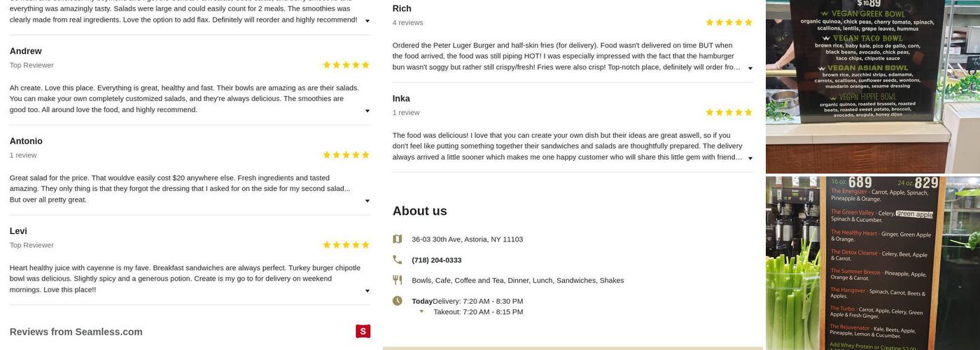The width and height of the screenshot is (980, 350).
Task: Click Andrew's five-star rating
Action: pyautogui.click(x=346, y=65)
